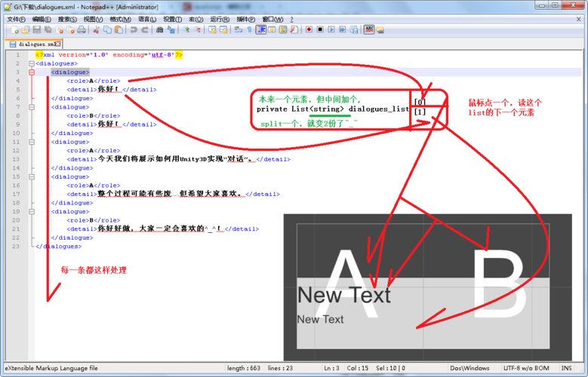Open the 插件(P) menu
Screen dimensions: 588x377
tap(246, 19)
